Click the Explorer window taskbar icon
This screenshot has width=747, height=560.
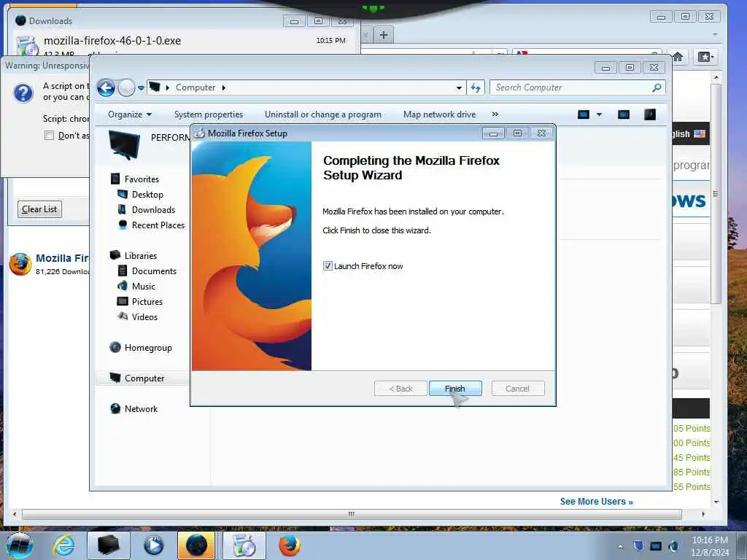click(109, 545)
